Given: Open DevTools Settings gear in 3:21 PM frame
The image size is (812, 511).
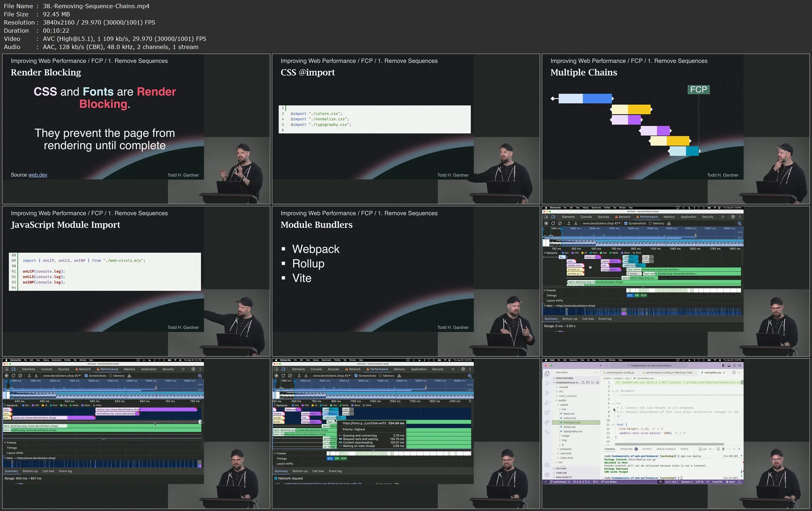Looking at the screenshot, I should pos(193,369).
